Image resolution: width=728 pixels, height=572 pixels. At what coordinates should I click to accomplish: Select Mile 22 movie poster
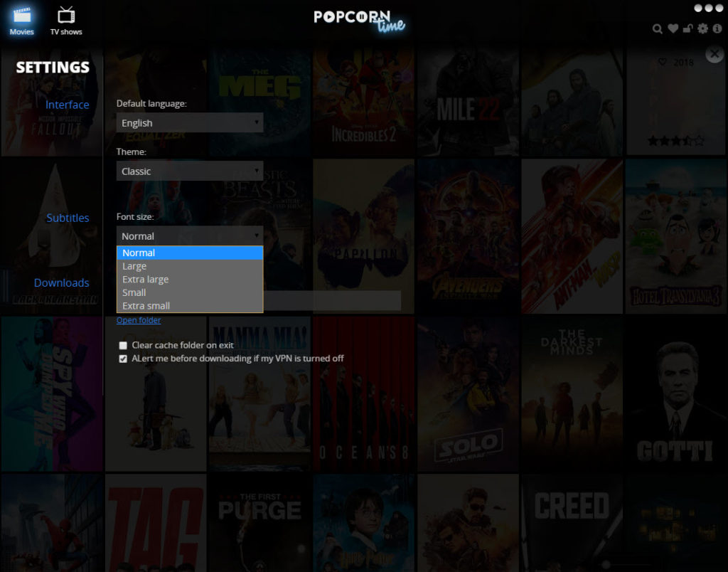click(468, 101)
